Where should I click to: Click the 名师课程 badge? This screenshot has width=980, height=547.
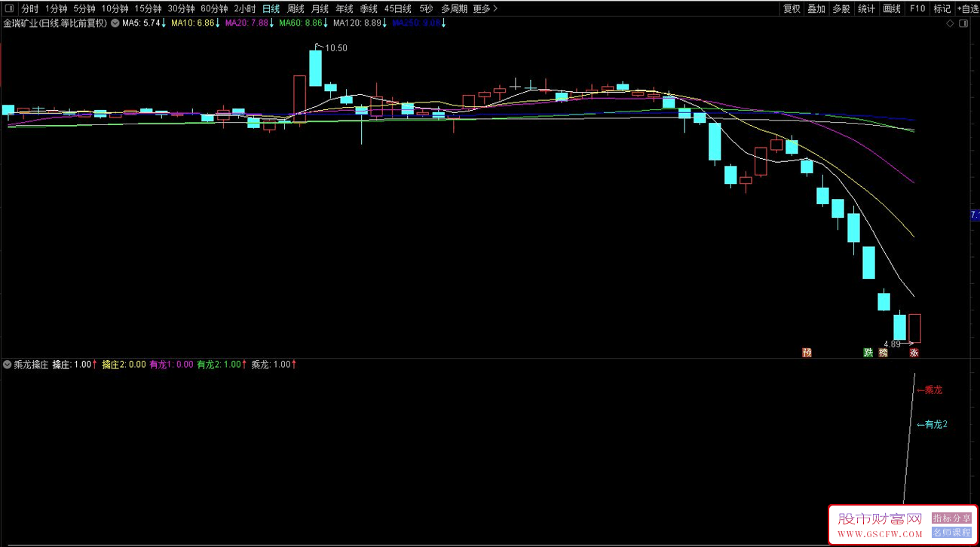click(951, 532)
